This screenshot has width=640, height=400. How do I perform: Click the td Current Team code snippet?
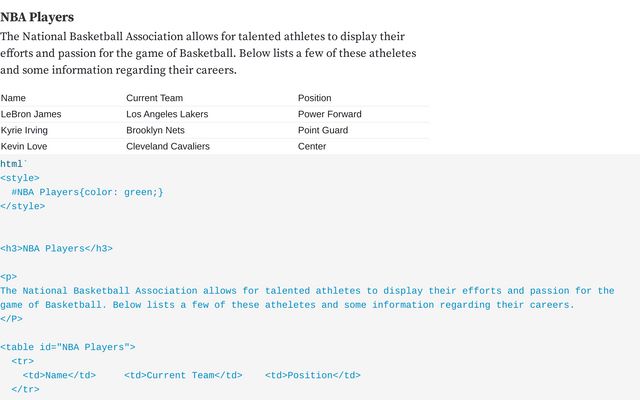pos(183,375)
